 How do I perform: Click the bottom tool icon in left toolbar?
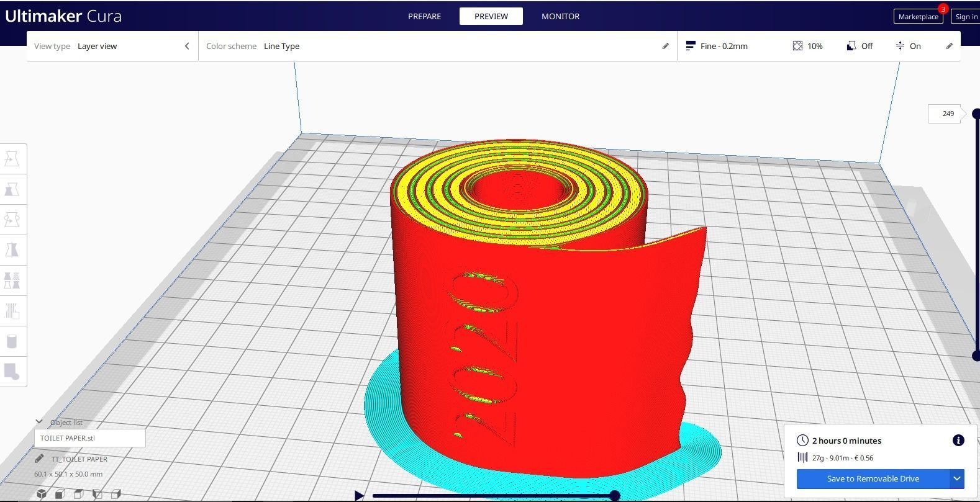[x=12, y=372]
